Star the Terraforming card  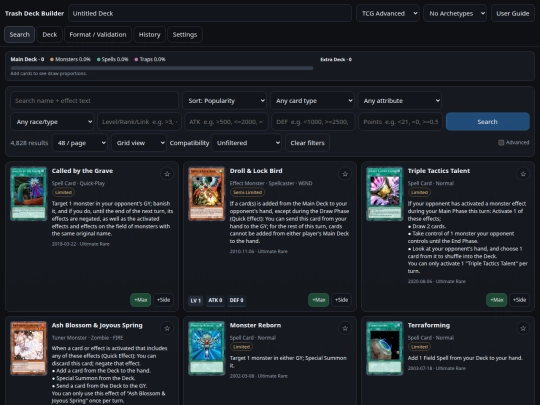click(523, 329)
